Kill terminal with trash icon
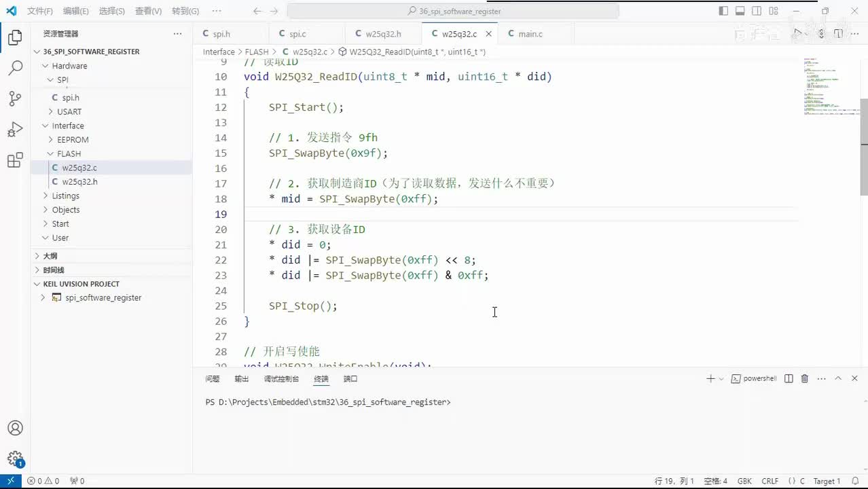This screenshot has height=489, width=868. [805, 378]
